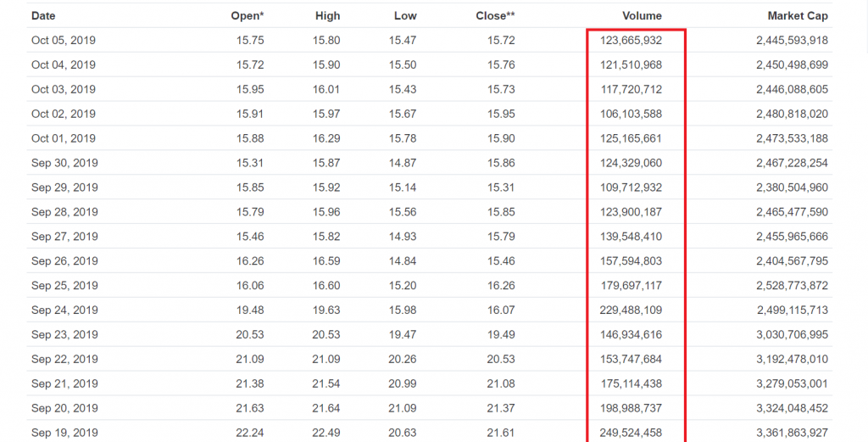Viewport: 868px width, 442px height.
Task: Select the 16.29 high price cell
Action: (326, 138)
